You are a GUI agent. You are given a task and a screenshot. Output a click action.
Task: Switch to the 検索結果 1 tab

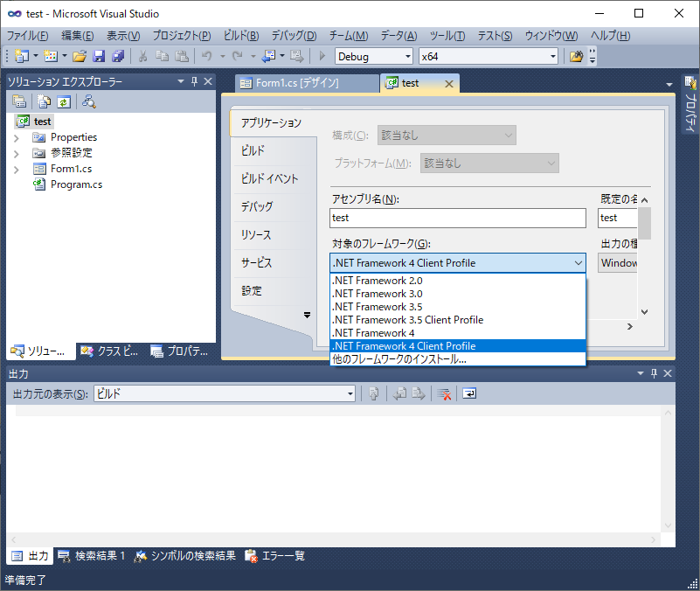[91, 556]
